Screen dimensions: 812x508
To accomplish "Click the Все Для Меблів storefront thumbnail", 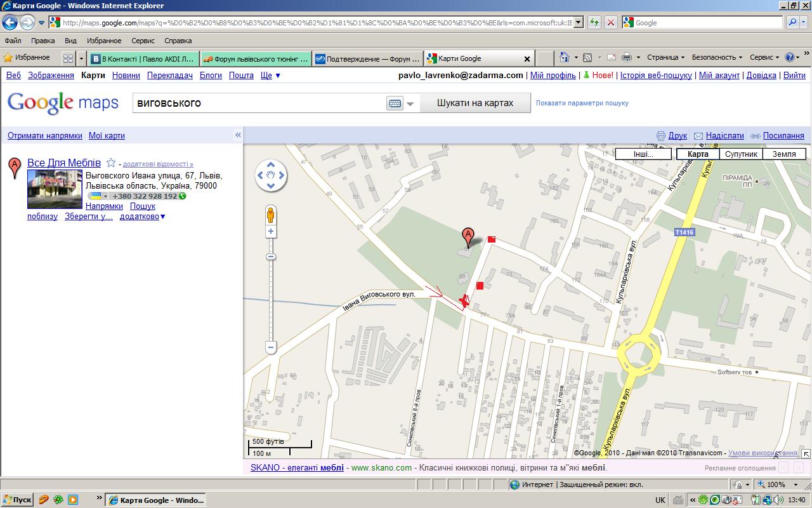I will click(55, 189).
